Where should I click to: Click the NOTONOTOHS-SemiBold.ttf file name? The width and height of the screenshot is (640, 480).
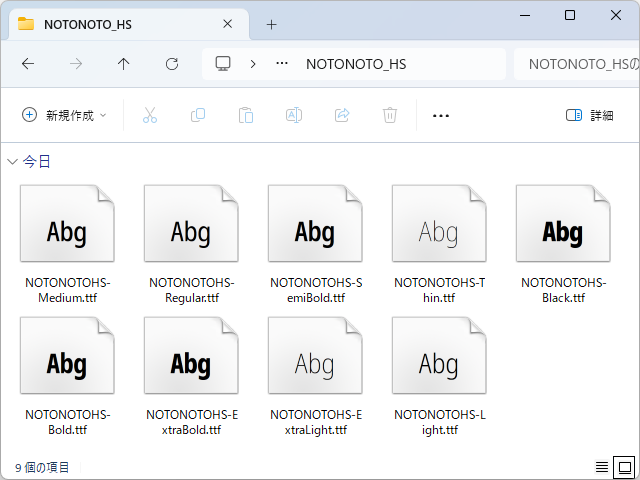point(316,290)
